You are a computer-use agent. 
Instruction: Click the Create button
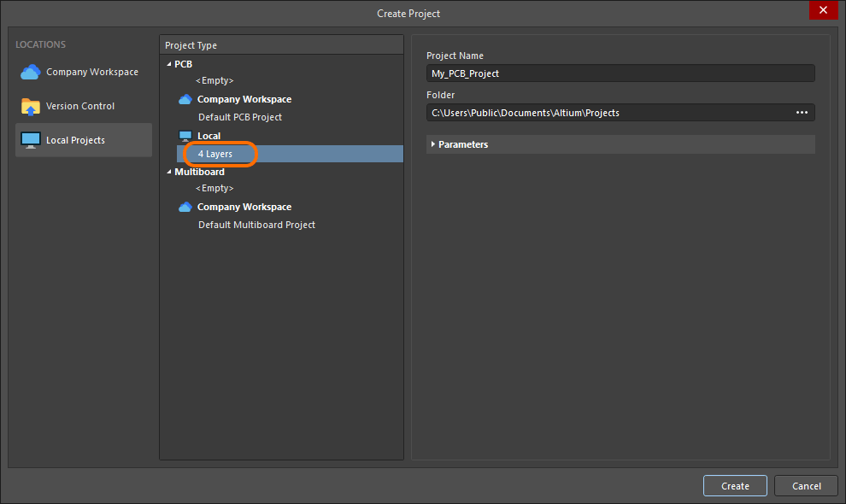pos(735,486)
